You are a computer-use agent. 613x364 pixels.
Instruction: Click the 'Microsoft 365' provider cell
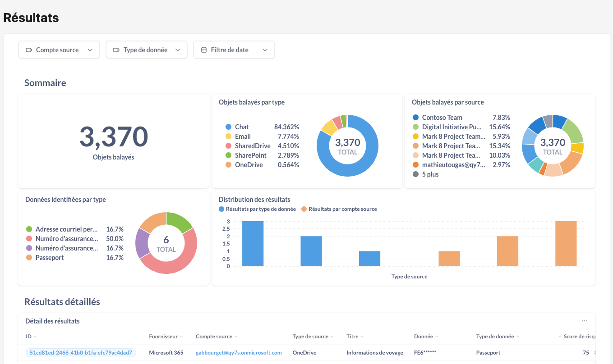[166, 353]
